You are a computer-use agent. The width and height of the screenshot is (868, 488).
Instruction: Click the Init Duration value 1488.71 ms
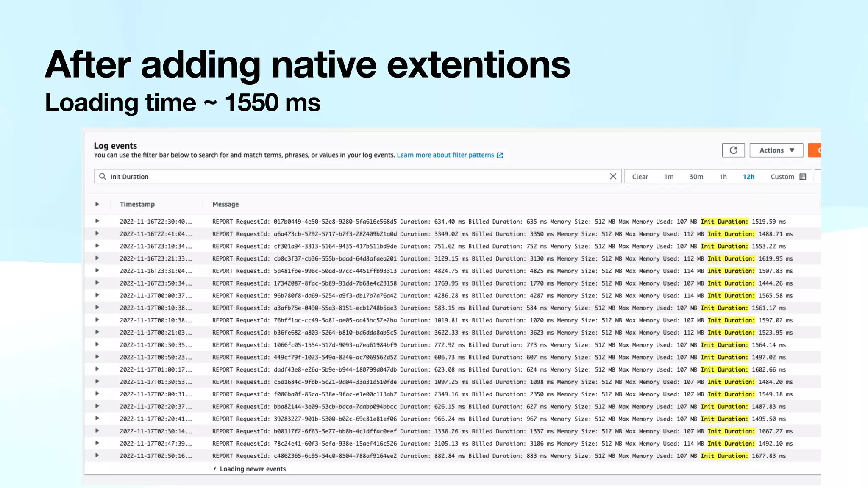coord(776,234)
